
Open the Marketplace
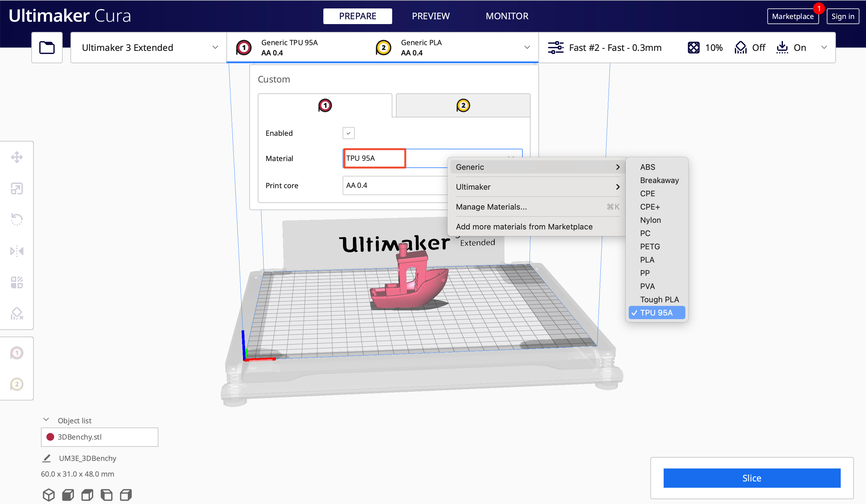point(793,16)
